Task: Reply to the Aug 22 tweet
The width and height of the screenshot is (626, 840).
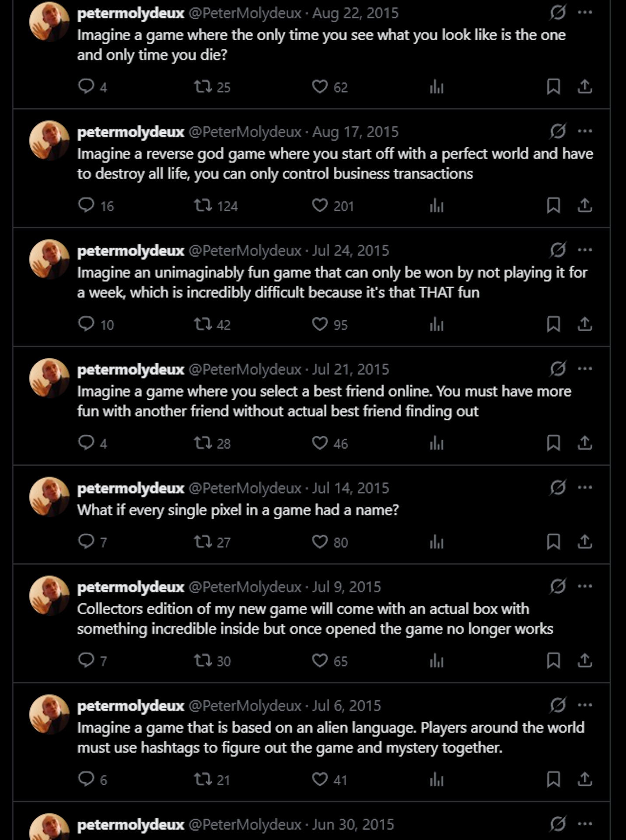Action: point(86,87)
